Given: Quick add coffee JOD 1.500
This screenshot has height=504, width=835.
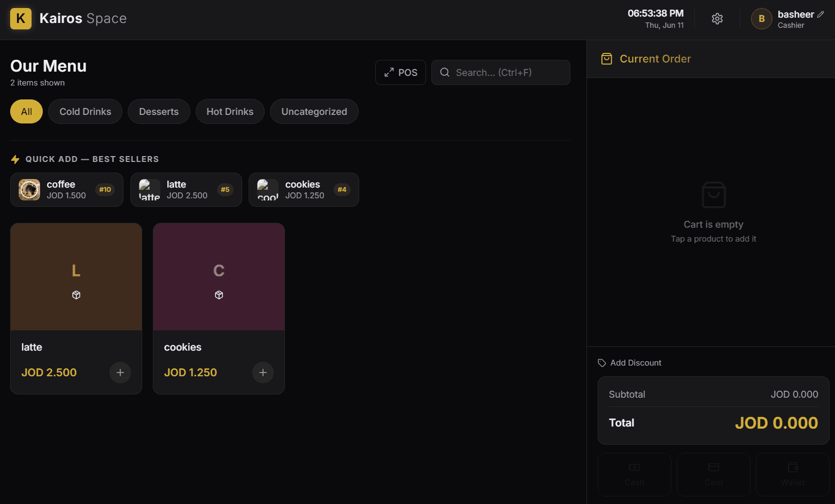Looking at the screenshot, I should pyautogui.click(x=67, y=190).
